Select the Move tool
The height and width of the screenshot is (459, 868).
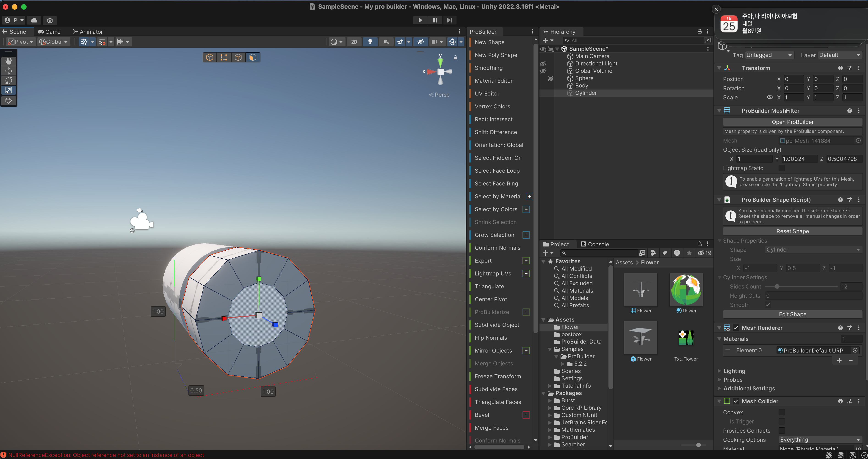click(9, 71)
